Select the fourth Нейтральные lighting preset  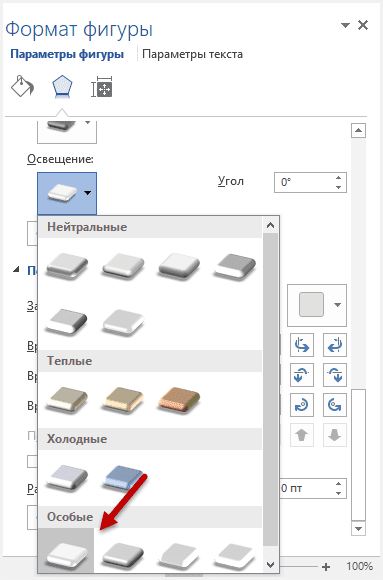(x=235, y=266)
